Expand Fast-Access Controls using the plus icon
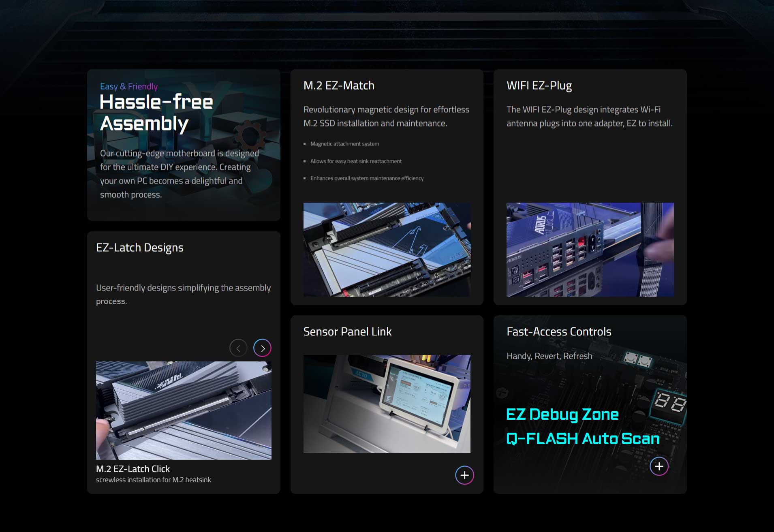Image resolution: width=774 pixels, height=532 pixels. (x=659, y=466)
